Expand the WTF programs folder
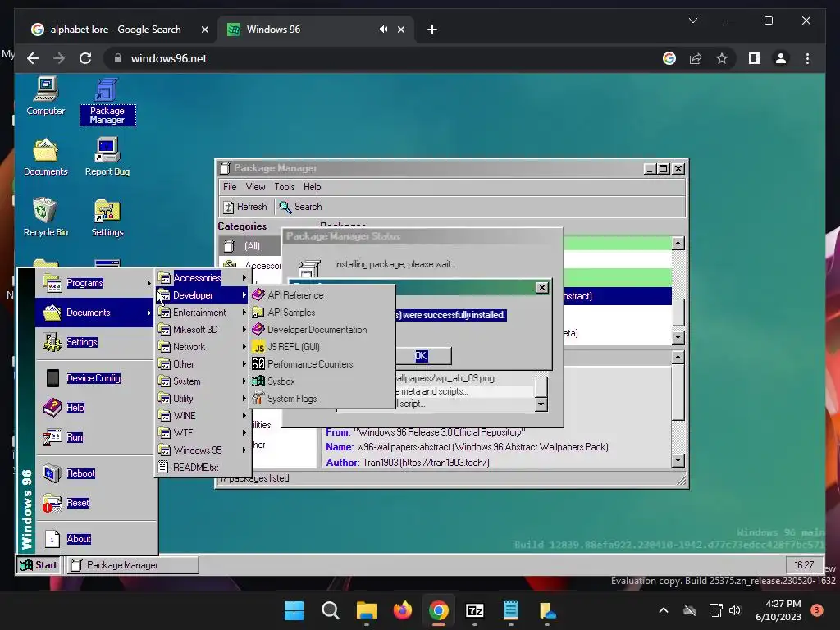The image size is (840, 630). 203,432
